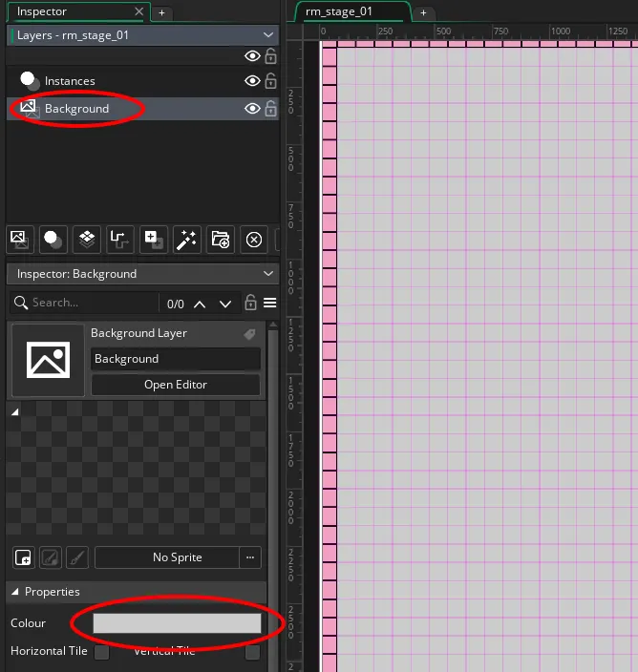638x672 pixels.
Task: Open the inspector hamburger menu
Action: coord(269,303)
